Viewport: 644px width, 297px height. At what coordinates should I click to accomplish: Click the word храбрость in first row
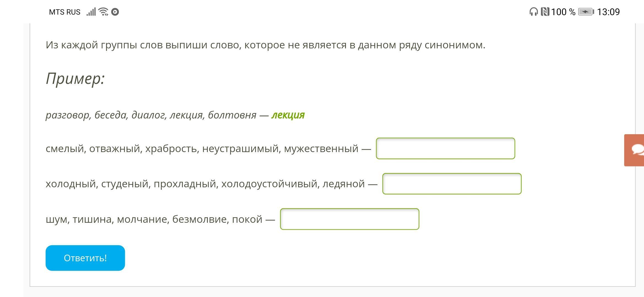coord(171,149)
